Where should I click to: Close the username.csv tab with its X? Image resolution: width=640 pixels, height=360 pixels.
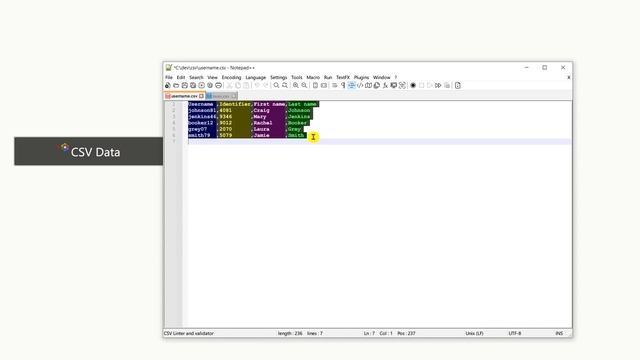click(x=202, y=96)
